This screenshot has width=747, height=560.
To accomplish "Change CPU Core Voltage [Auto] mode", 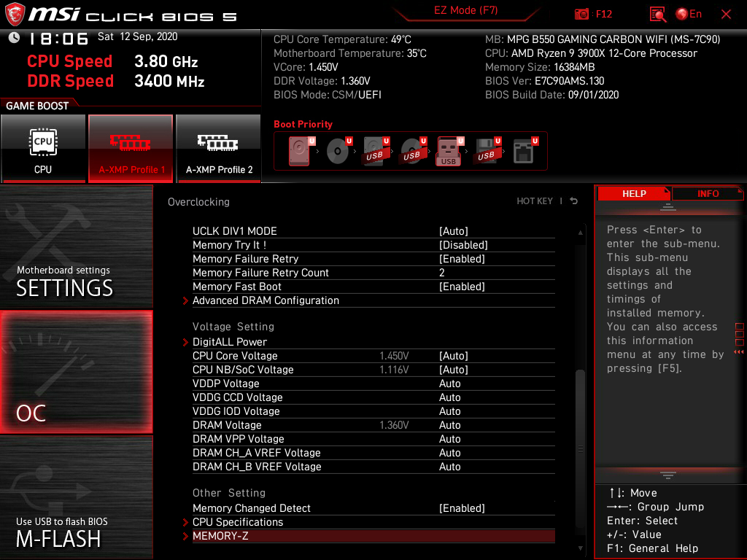I will 454,356.
